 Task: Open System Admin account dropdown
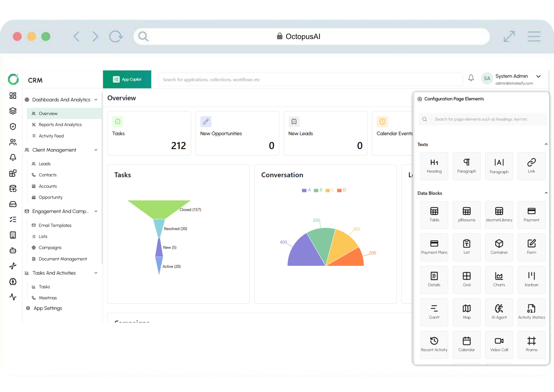coord(538,77)
